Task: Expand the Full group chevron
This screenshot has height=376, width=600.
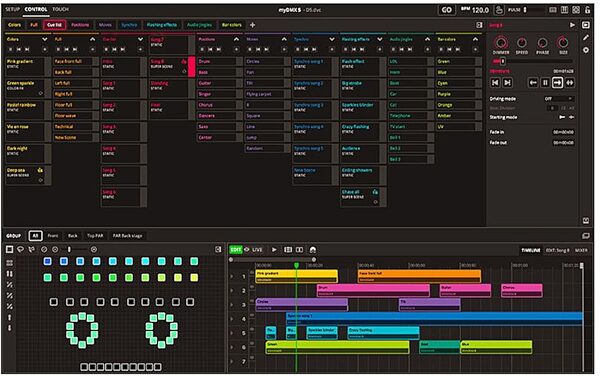Action: coord(93,39)
